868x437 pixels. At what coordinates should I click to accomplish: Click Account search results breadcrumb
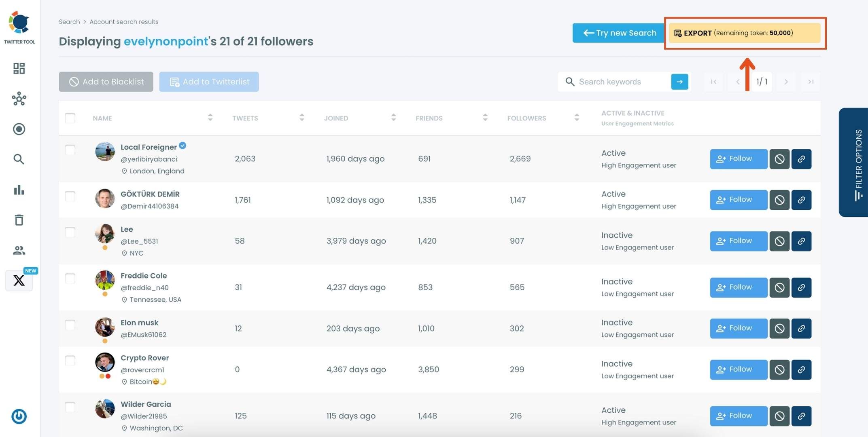pos(124,21)
